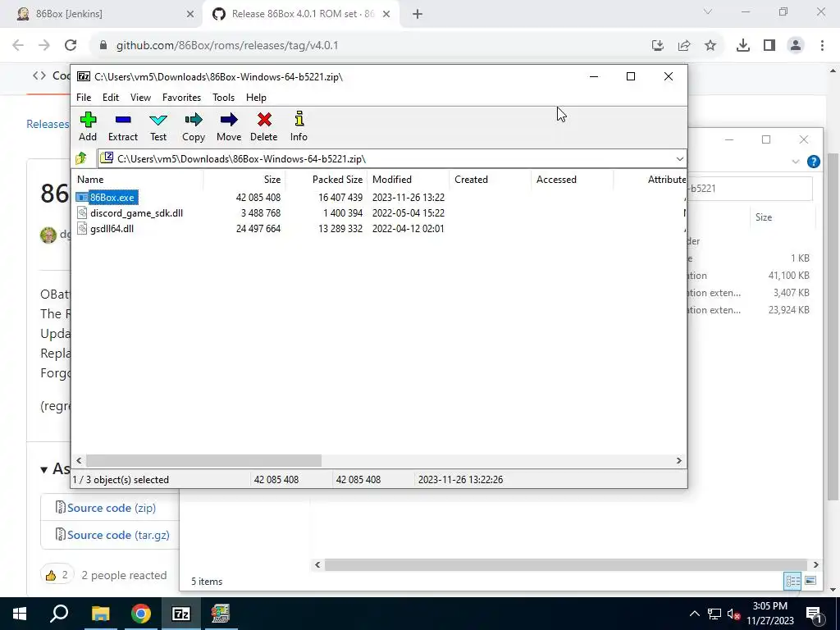Screen dimensions: 840x630
Task: Open Chrome downloads icon
Action: click(x=742, y=45)
